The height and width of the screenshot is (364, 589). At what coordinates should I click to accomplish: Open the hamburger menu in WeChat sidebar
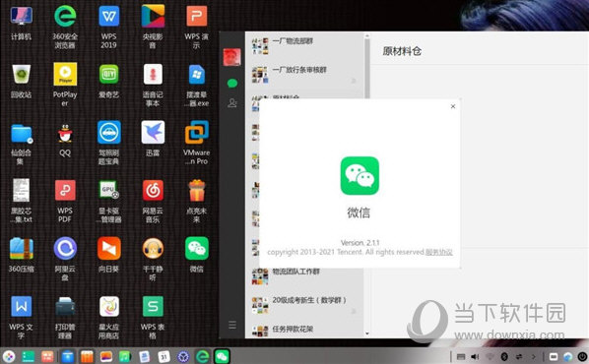(232, 325)
